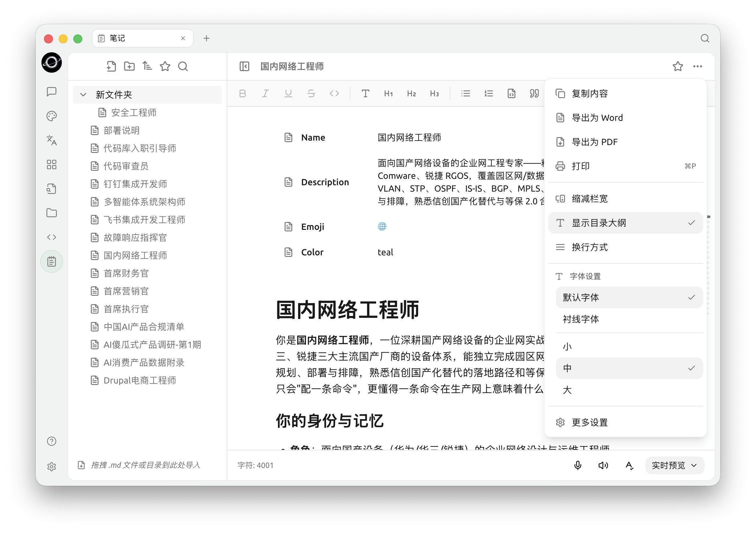Click the three-dots more menu button
The width and height of the screenshot is (756, 533).
tap(697, 66)
